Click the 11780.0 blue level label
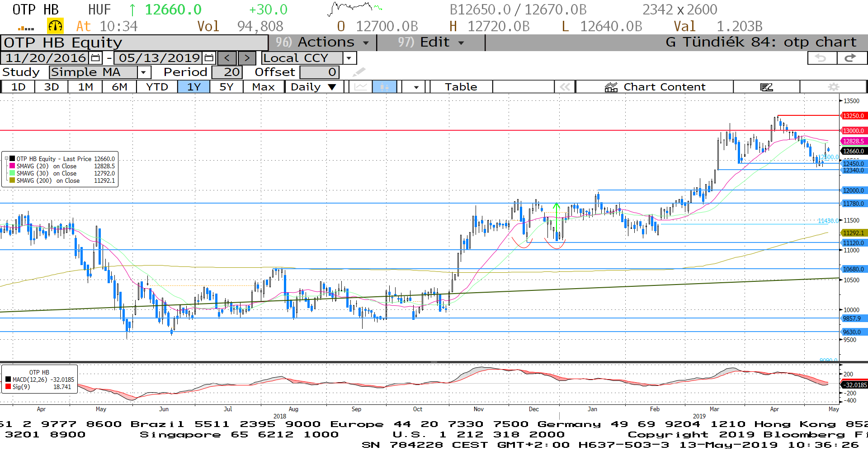This screenshot has width=868, height=470. [x=854, y=204]
